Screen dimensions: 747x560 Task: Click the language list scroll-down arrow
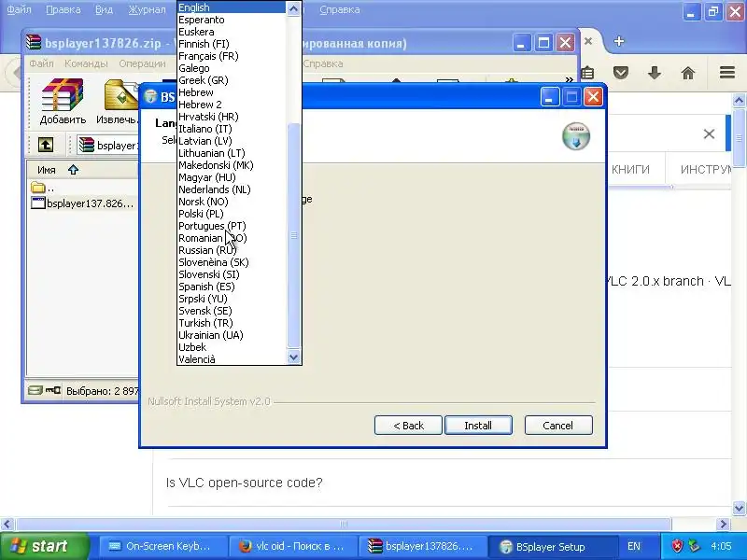click(294, 357)
